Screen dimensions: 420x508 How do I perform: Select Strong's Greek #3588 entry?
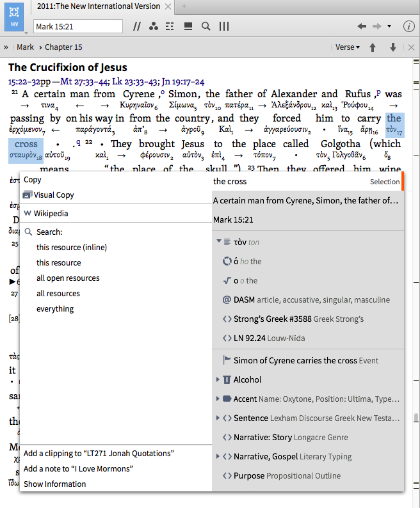(x=307, y=319)
